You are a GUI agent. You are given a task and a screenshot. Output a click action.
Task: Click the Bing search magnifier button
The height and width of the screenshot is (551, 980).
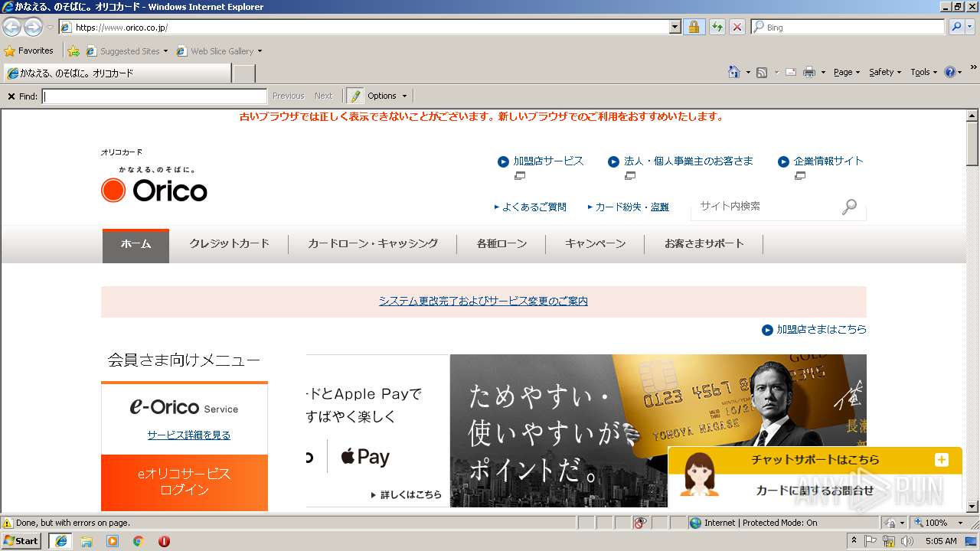[x=955, y=27]
